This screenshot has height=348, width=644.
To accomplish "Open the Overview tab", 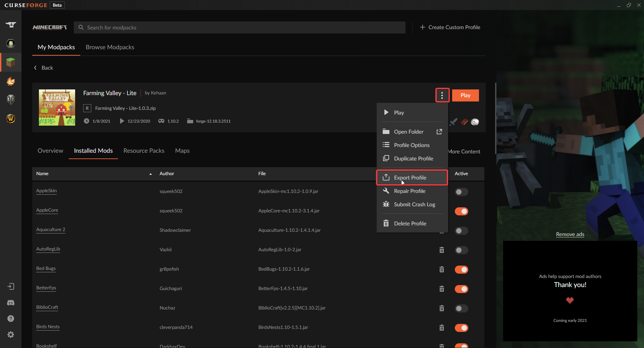I will pos(50,151).
